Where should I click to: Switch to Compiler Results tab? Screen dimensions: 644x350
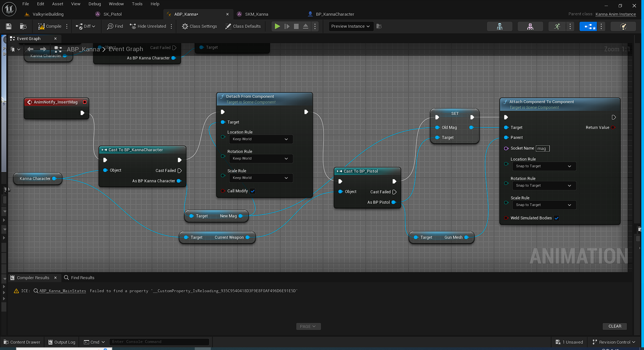[33, 278]
